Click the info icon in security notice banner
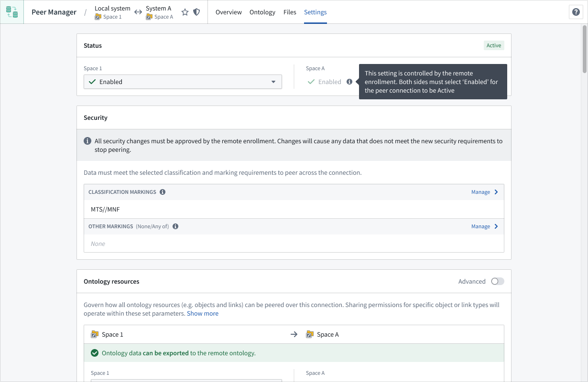The image size is (588, 382). [87, 141]
